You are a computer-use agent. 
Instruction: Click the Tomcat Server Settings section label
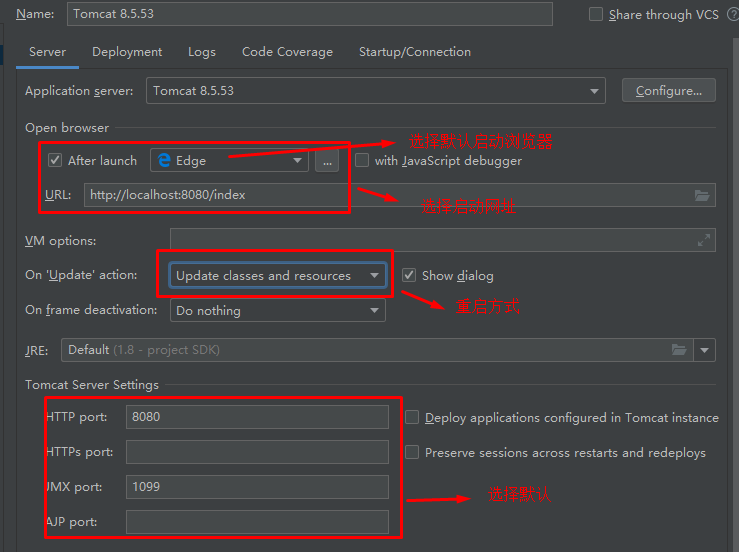92,385
